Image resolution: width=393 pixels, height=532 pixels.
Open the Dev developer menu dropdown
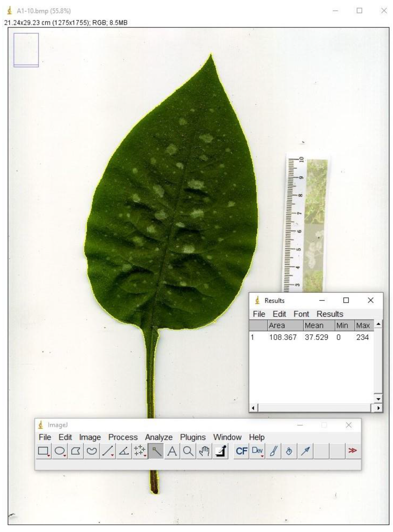point(257,451)
